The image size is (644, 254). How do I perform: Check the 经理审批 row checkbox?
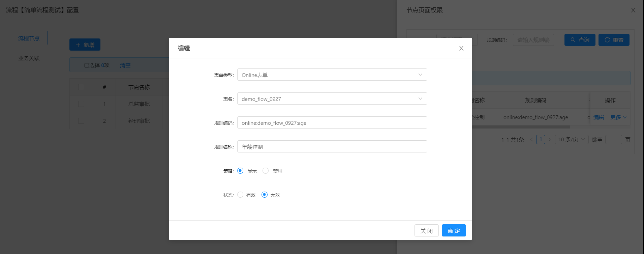tap(81, 121)
